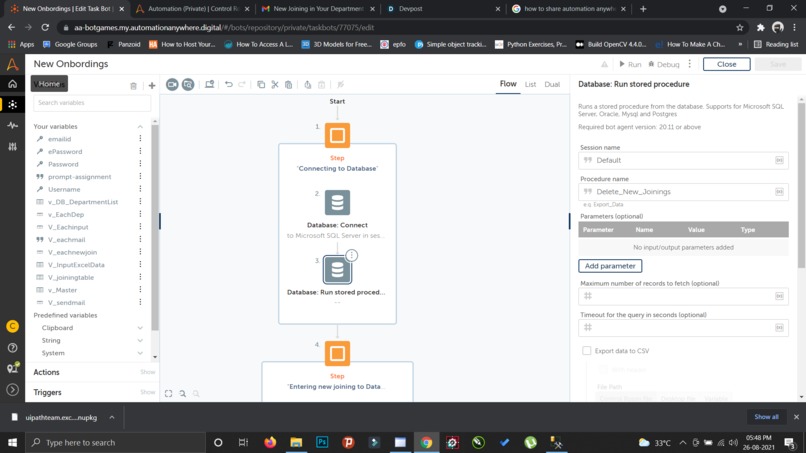Click fit-to-screen icon at canvas bottom

pyautogui.click(x=169, y=393)
